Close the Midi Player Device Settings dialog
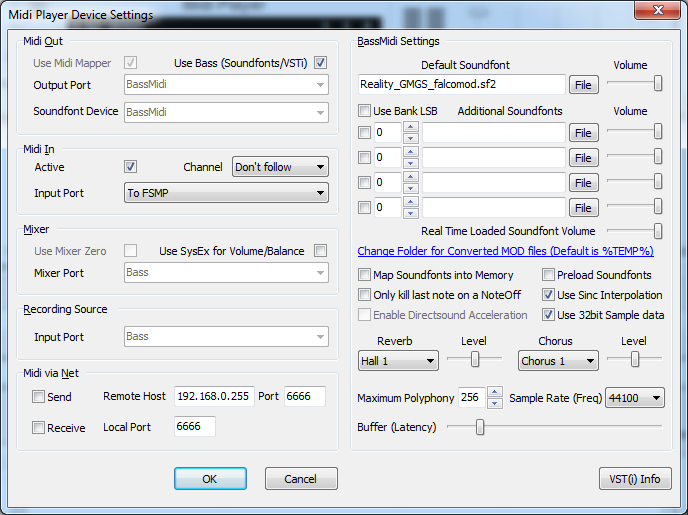Screen dimensions: 688x515 coord(657,10)
